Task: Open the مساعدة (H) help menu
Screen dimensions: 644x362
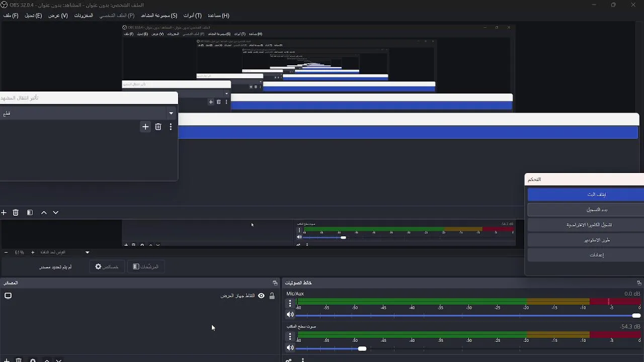Action: pos(218,16)
